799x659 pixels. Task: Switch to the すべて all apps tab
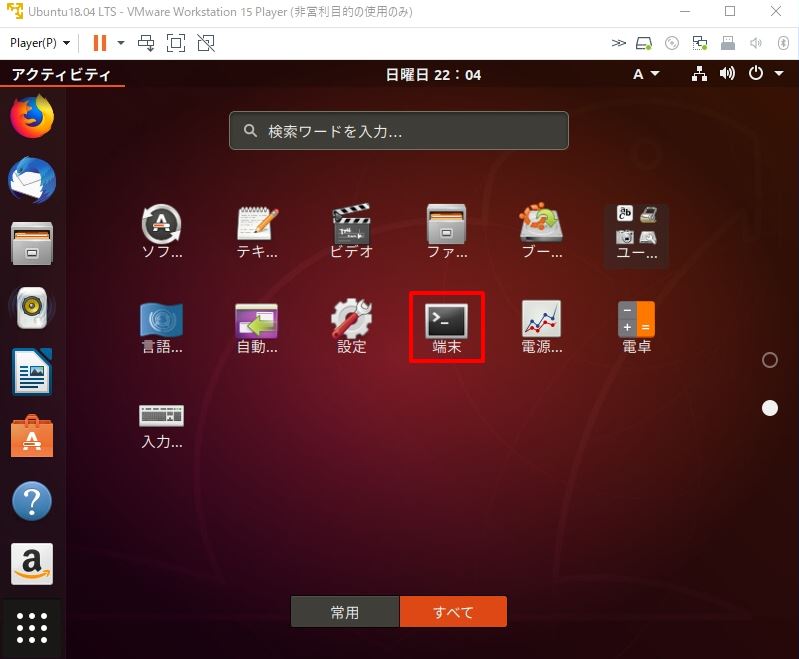coord(453,612)
